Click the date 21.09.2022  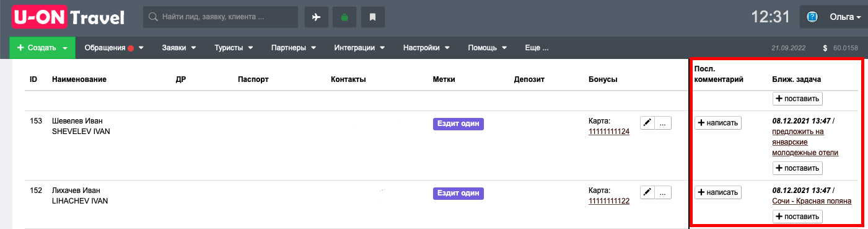[789, 48]
